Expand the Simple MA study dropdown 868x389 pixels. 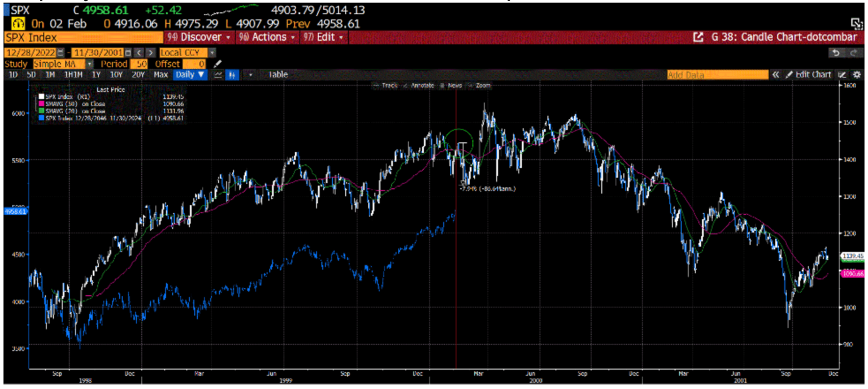[89, 64]
